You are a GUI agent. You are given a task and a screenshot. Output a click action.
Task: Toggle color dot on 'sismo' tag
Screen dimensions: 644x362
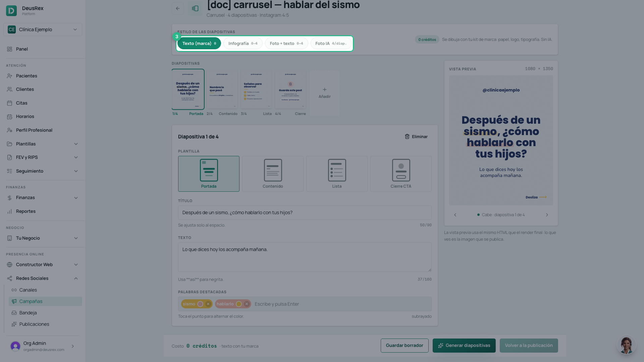[x=200, y=304]
